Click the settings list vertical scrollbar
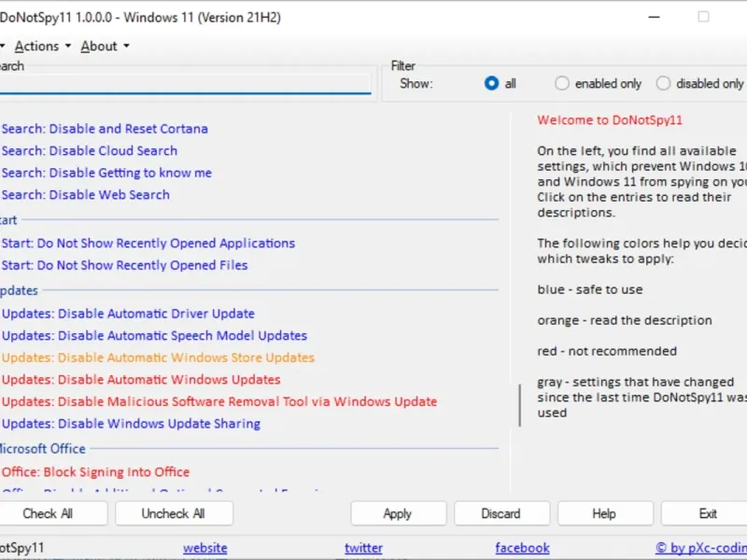The image size is (747, 560). (519, 405)
